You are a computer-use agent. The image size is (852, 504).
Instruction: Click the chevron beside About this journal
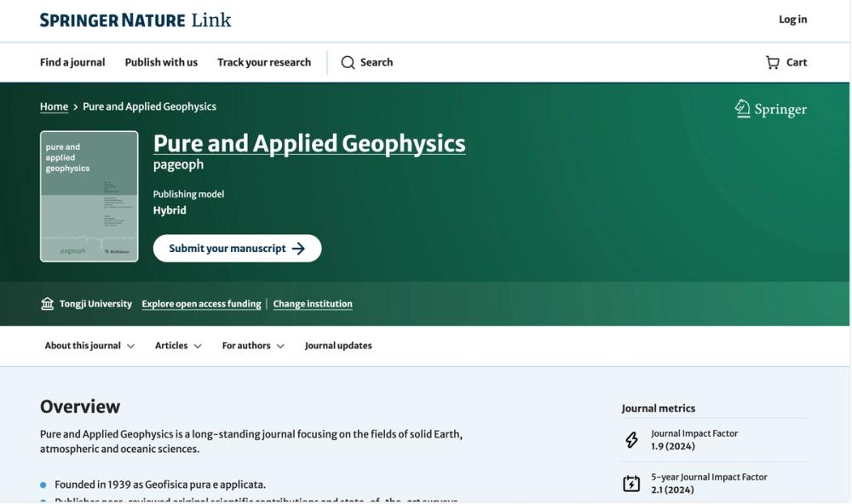pos(130,346)
